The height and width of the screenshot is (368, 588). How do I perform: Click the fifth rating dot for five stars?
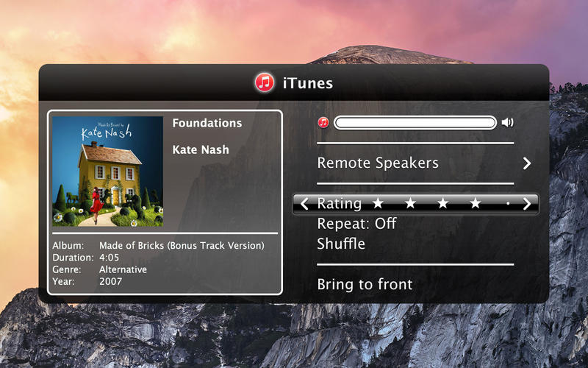(508, 204)
